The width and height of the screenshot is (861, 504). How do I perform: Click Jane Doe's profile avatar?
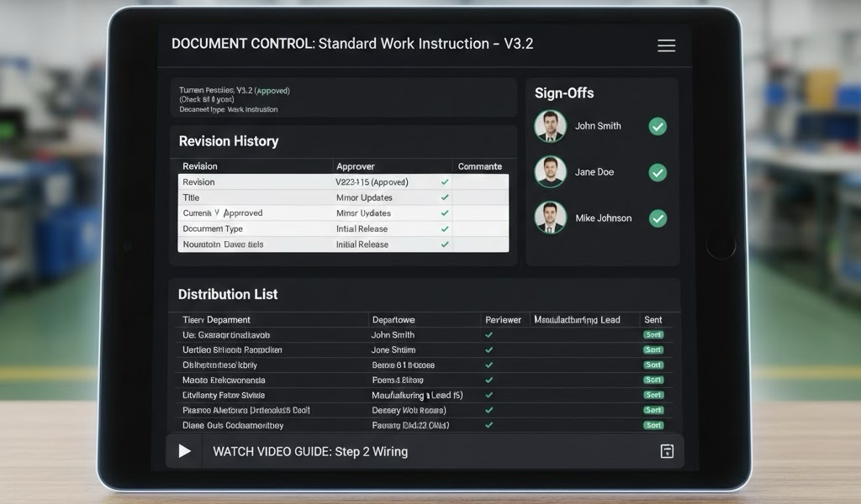pyautogui.click(x=550, y=172)
